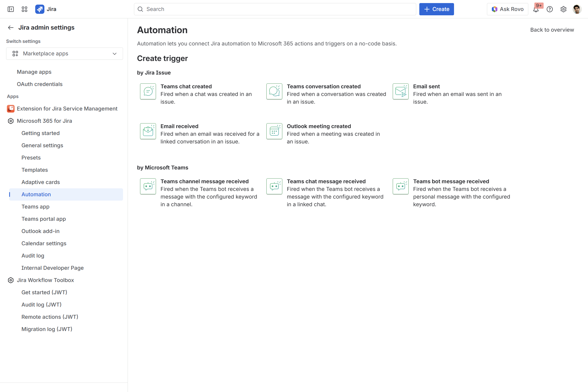Click into the Search input field

275,9
